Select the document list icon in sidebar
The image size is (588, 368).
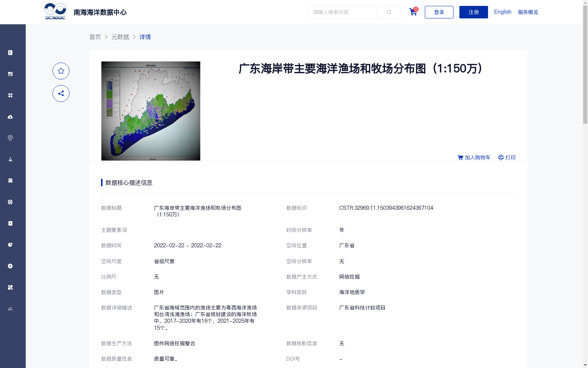pyautogui.click(x=10, y=52)
